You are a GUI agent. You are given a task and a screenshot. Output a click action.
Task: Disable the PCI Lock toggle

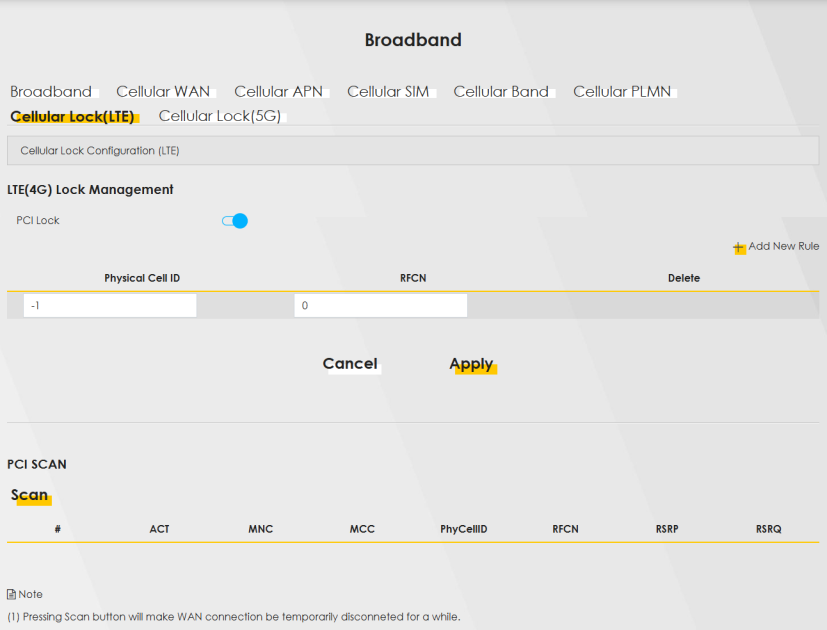pos(235,221)
